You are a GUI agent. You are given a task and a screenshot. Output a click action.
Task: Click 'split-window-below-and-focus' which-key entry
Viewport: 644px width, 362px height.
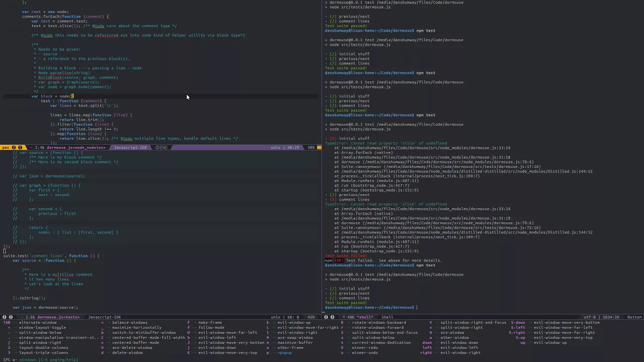click(x=385, y=332)
